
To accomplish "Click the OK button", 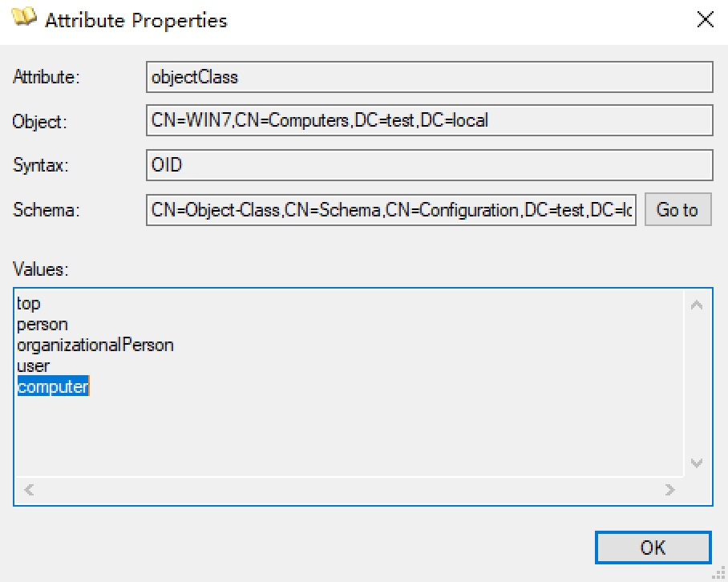I will pyautogui.click(x=653, y=548).
